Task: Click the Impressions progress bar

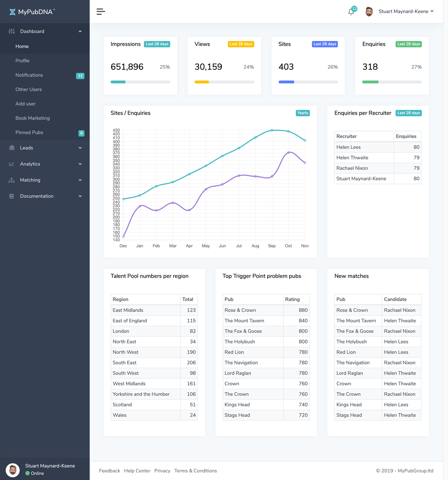Action: pyautogui.click(x=140, y=82)
